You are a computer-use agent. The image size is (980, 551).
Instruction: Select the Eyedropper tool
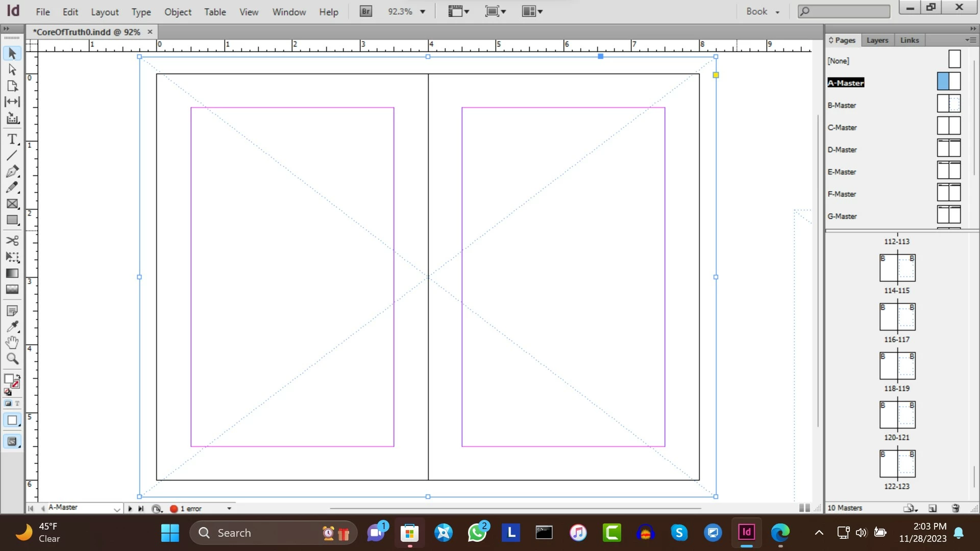(12, 325)
